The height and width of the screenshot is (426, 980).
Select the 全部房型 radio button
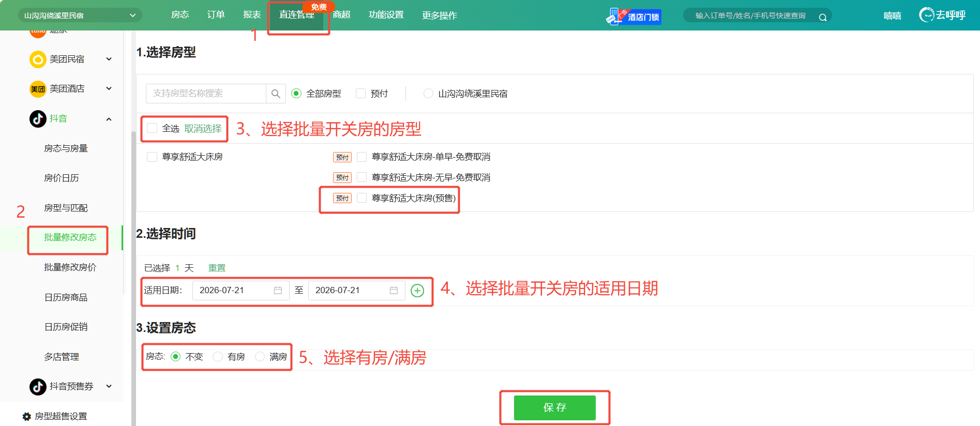pos(296,94)
